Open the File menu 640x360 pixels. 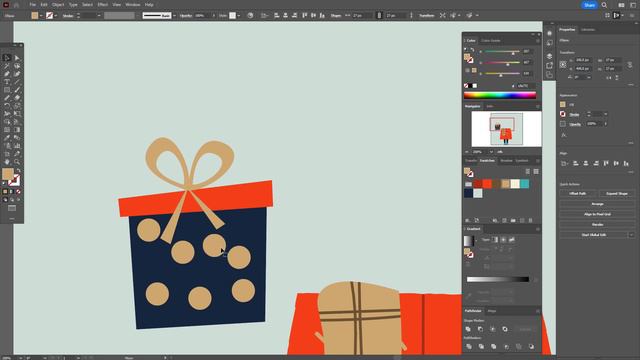[32, 4]
